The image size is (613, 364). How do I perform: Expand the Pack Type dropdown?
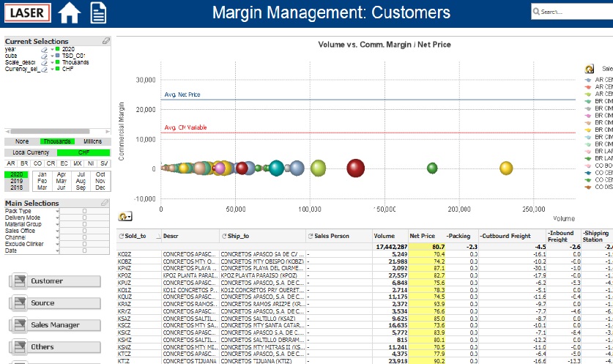57,211
